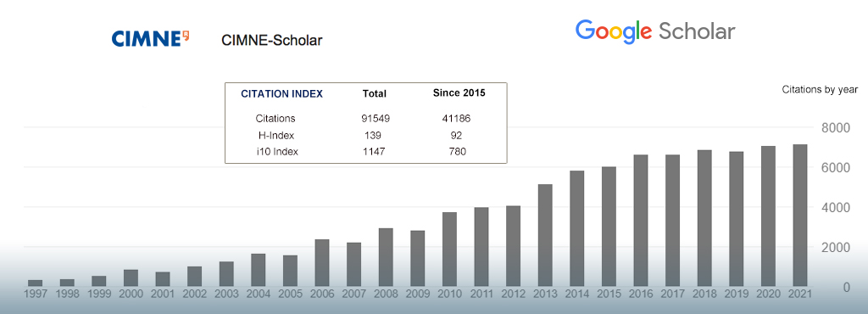Click the H-Index total value 139
The width and height of the screenshot is (868, 314).
(x=373, y=135)
